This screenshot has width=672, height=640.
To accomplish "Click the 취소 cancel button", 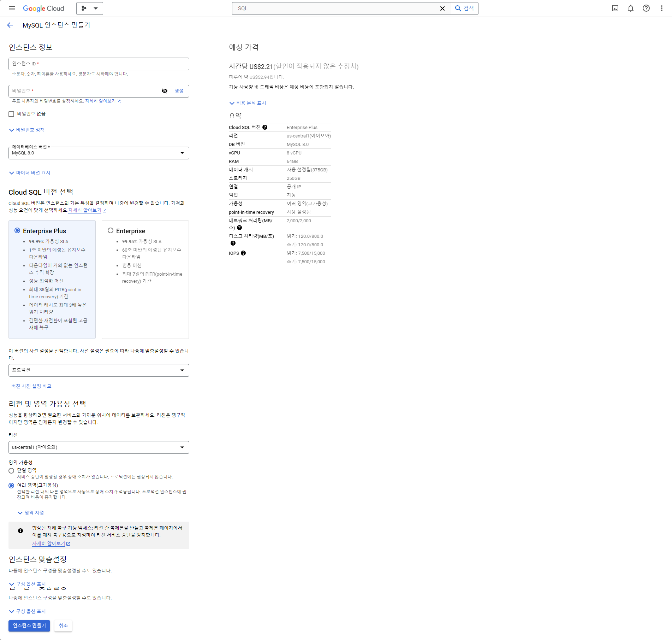I will (x=63, y=626).
